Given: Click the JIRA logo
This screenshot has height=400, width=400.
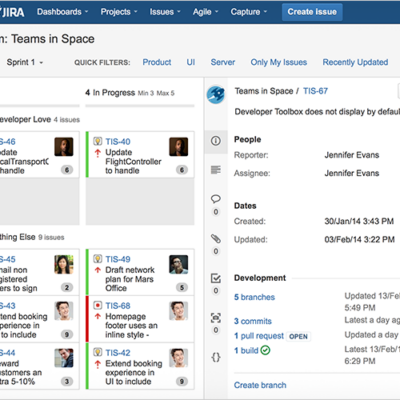Looking at the screenshot, I should pyautogui.click(x=12, y=12).
